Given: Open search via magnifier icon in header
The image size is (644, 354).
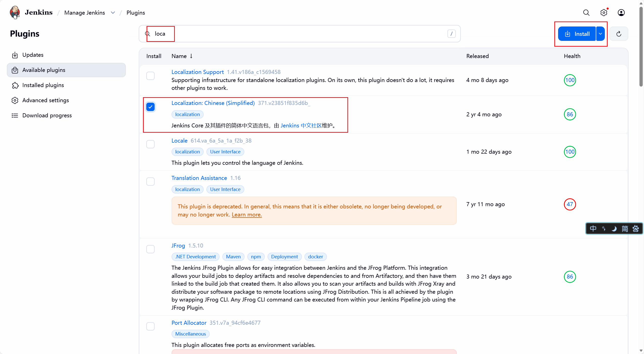Looking at the screenshot, I should pyautogui.click(x=586, y=13).
